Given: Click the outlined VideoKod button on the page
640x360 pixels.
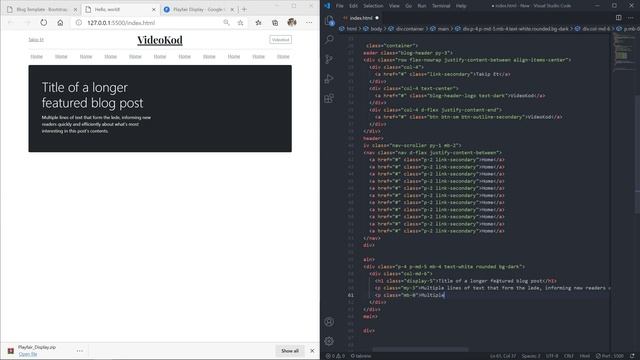Looking at the screenshot, I should (x=280, y=40).
